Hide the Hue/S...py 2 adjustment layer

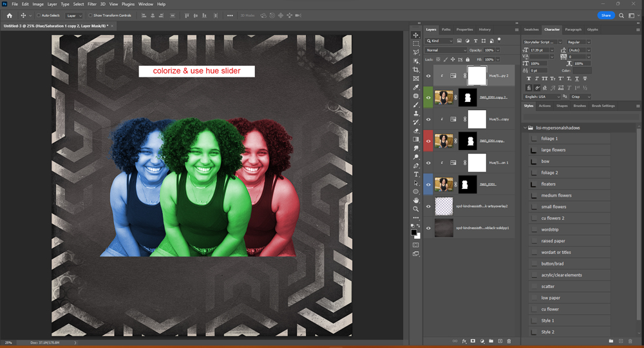428,76
